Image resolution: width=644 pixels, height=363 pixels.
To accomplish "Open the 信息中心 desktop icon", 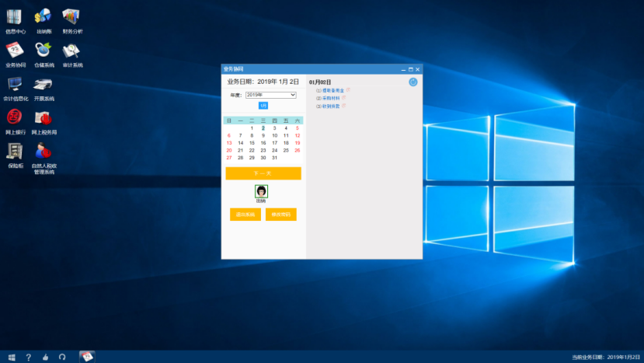I will click(15, 21).
